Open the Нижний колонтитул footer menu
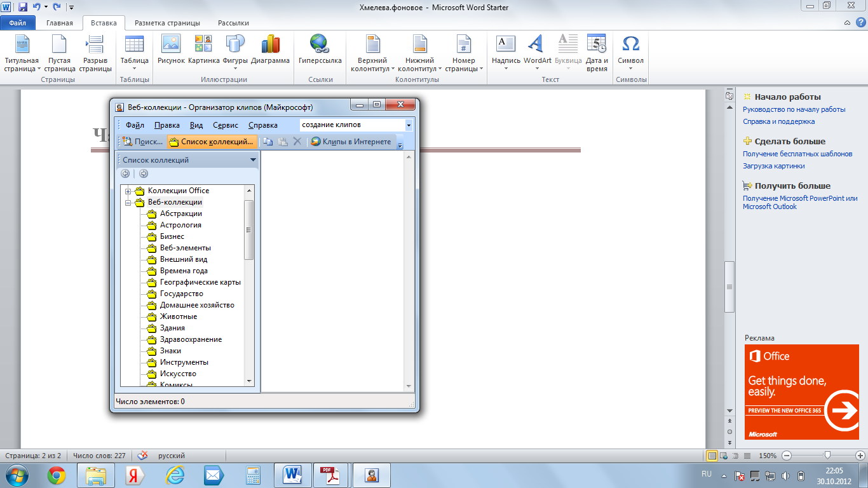Screen dimensions: 868x488 [x=419, y=53]
